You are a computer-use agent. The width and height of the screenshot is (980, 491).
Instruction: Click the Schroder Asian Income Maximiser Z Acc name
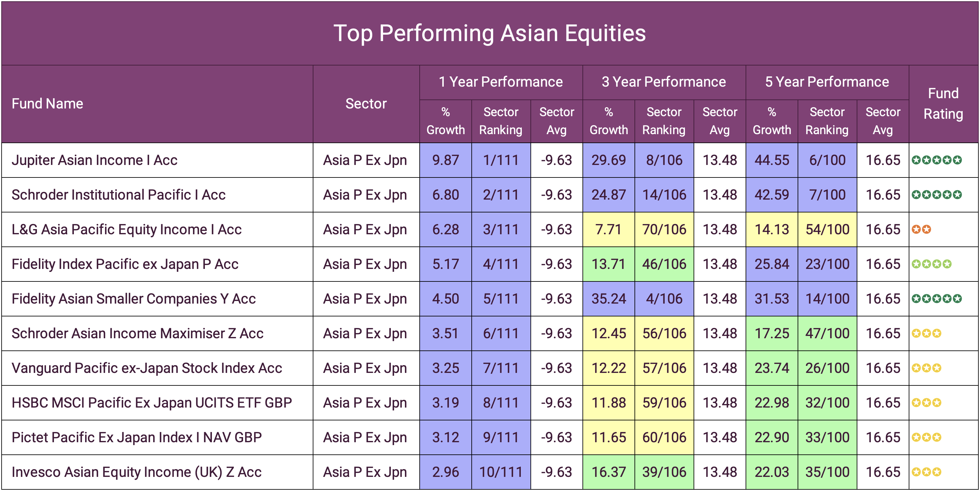click(x=137, y=333)
